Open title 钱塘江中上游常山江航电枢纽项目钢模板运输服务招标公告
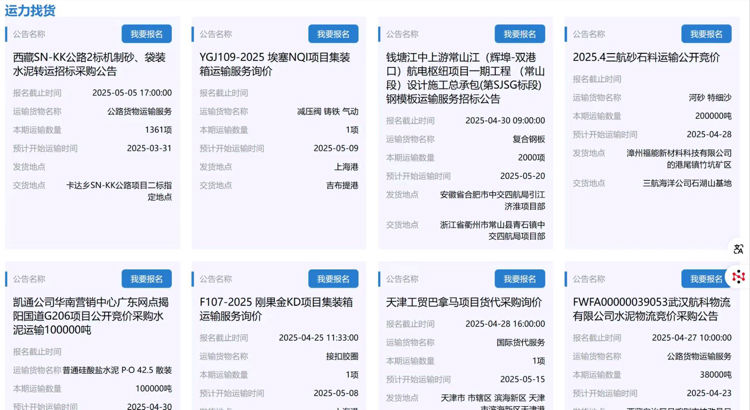Screen dimensions: 750x410 [x=465, y=78]
